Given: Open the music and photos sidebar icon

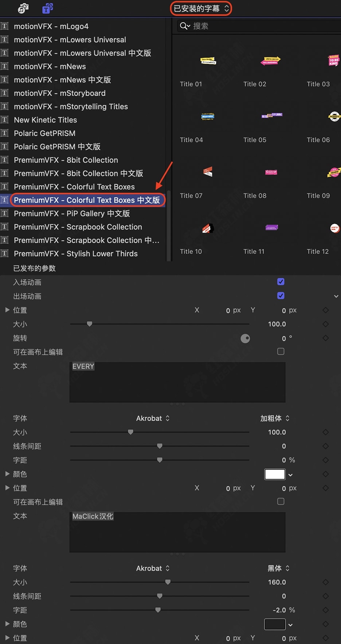Looking at the screenshot, I should tap(23, 8).
